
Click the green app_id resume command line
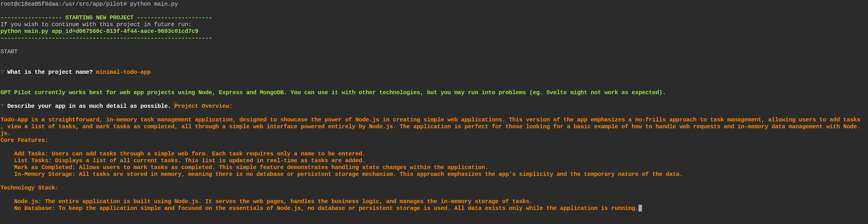99,31
